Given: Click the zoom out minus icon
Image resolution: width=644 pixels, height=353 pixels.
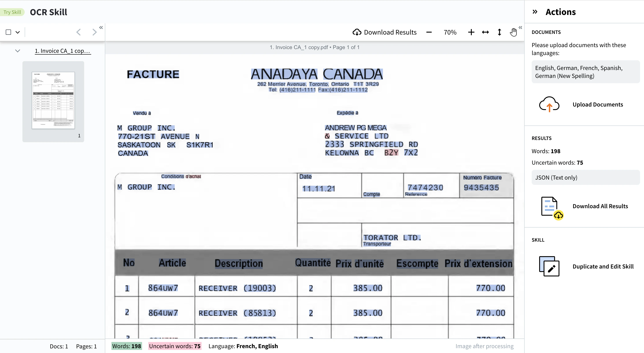Looking at the screenshot, I should [429, 32].
